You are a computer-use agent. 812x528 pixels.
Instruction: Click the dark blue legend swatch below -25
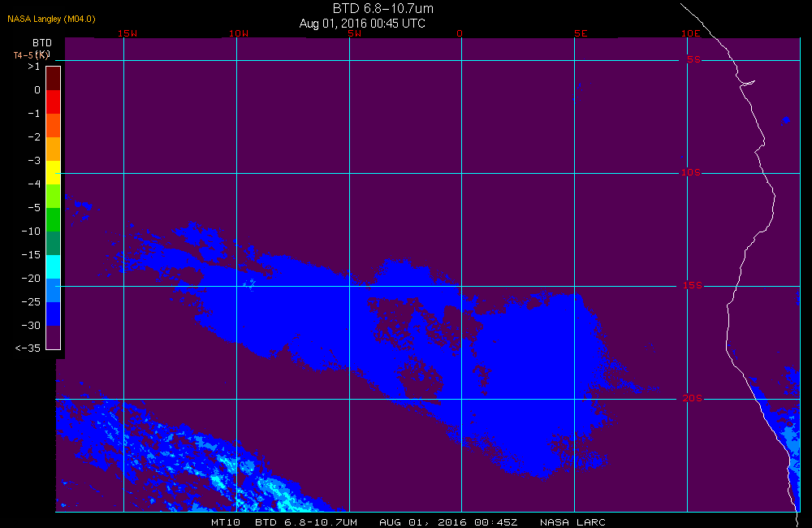click(54, 314)
